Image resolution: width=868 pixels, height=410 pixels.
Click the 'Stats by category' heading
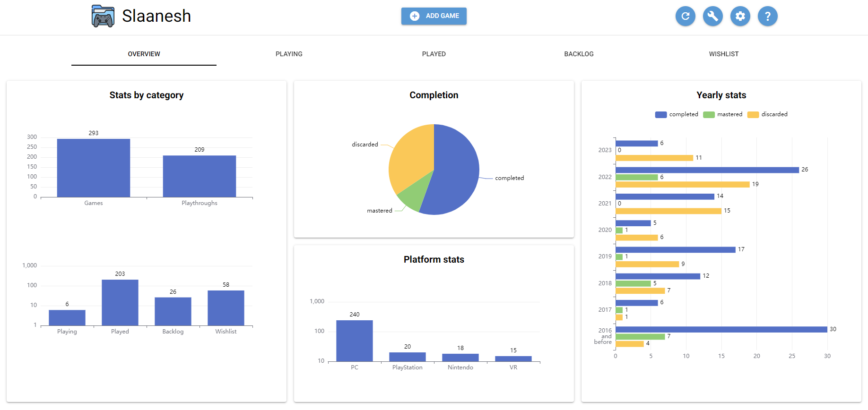click(147, 95)
